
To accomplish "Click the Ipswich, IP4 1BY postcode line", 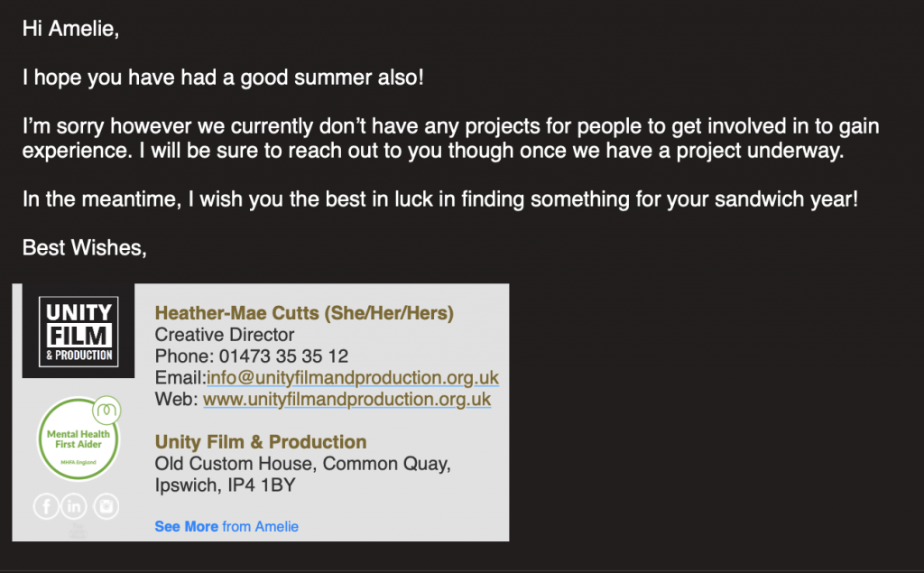I will 225,485.
